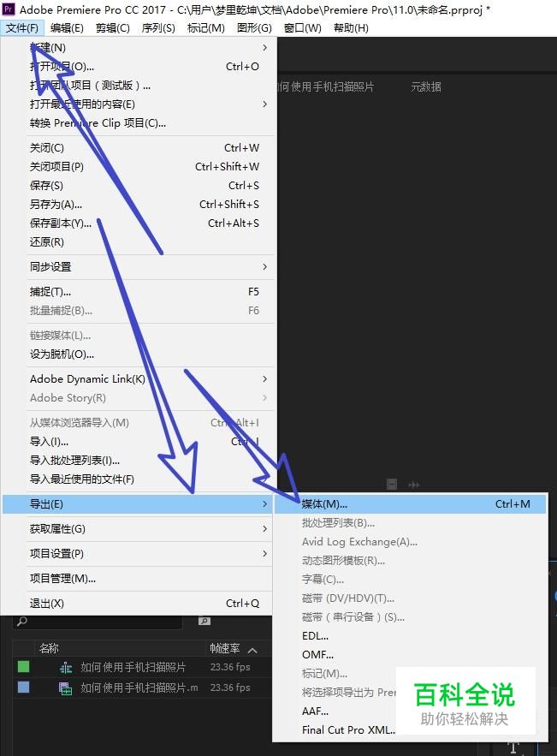Expand the Adobe Dynamic Link(K) submenu

tap(139, 379)
